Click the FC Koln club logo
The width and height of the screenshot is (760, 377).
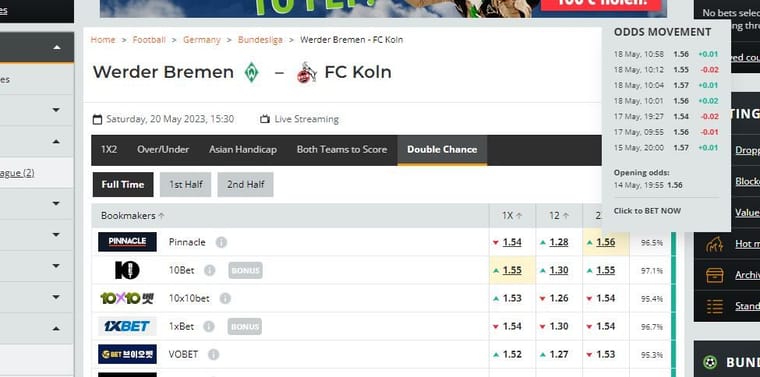click(x=307, y=73)
